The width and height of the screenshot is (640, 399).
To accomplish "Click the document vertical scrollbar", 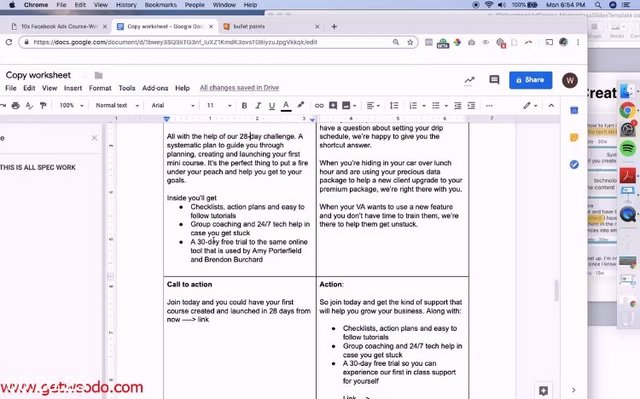I will coord(556,290).
